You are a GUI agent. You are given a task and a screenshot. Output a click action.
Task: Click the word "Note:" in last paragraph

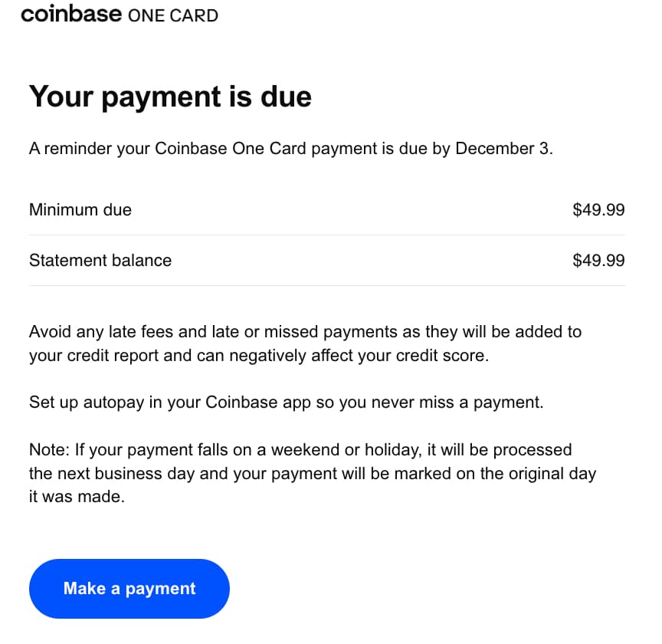click(x=49, y=449)
